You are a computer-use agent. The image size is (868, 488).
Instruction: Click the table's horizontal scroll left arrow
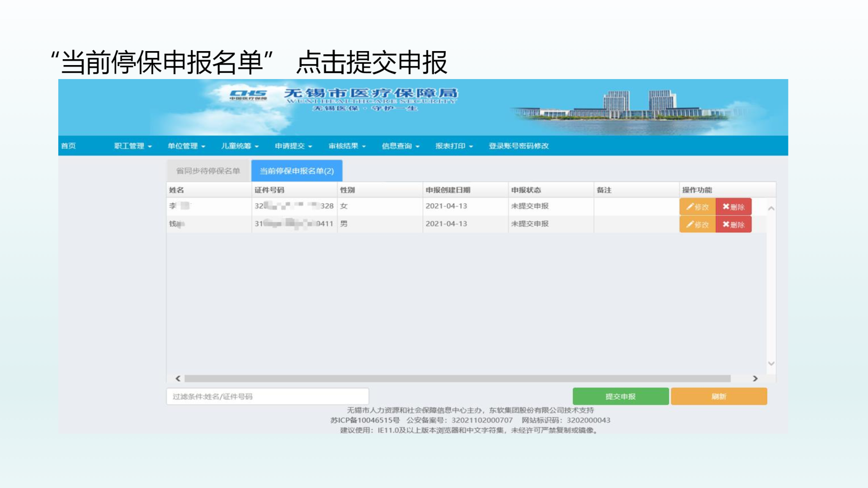click(x=178, y=378)
